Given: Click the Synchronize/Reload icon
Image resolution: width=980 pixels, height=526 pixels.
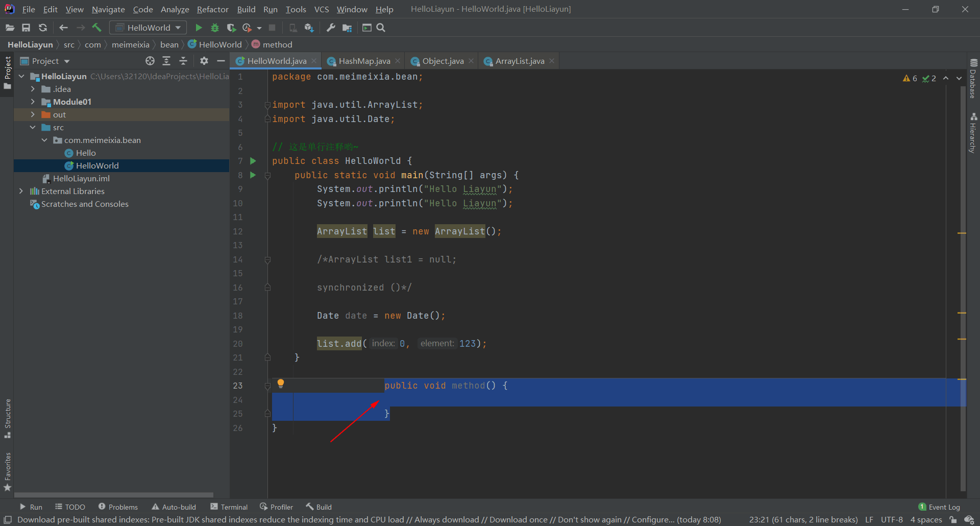Looking at the screenshot, I should tap(43, 28).
